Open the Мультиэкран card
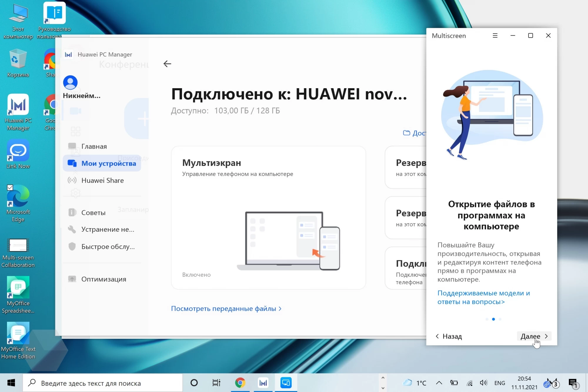The width and height of the screenshot is (588, 392). 268,218
